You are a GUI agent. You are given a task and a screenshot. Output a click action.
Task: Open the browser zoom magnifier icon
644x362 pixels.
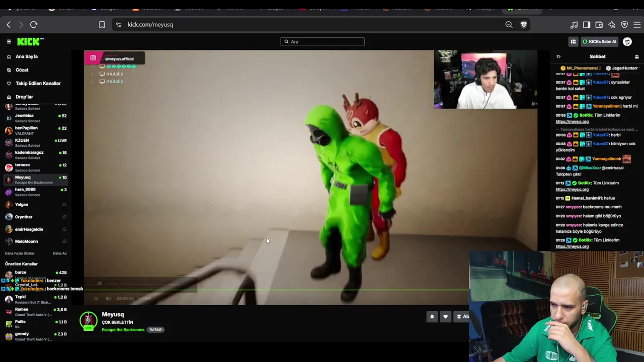coord(509,25)
